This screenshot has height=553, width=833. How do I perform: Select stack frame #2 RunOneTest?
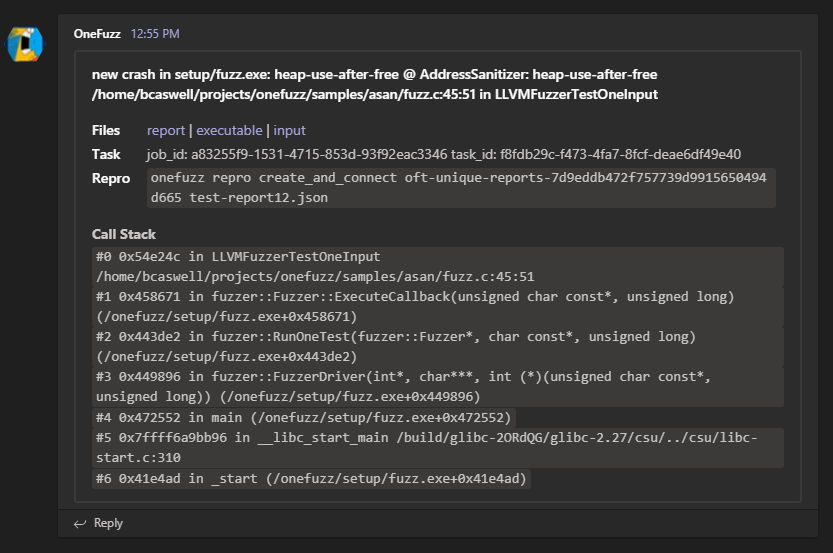pos(438,346)
